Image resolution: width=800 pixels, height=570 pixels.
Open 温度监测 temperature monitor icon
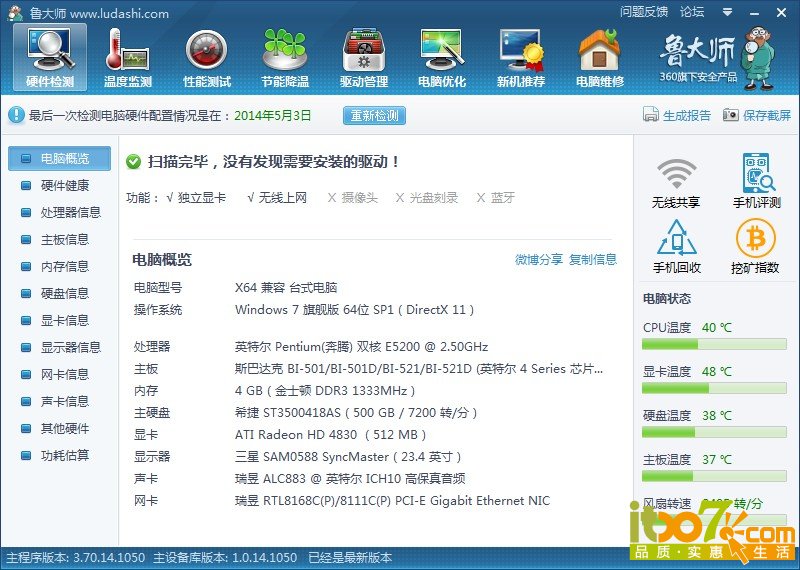point(128,58)
